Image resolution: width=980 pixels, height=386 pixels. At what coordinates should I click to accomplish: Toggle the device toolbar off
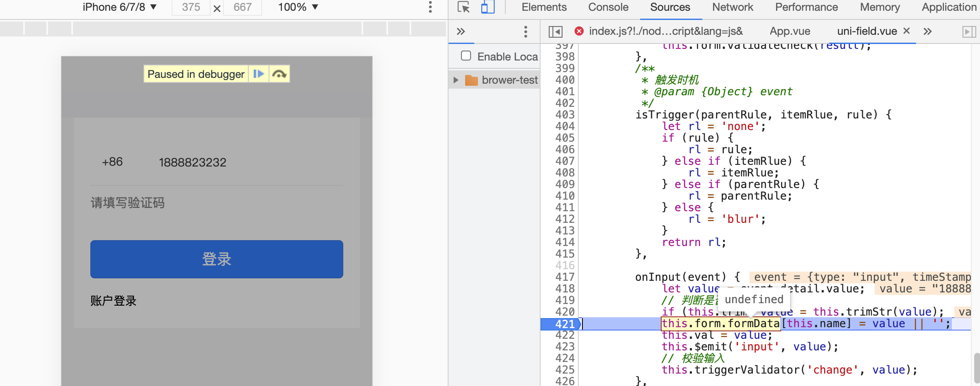pyautogui.click(x=488, y=7)
